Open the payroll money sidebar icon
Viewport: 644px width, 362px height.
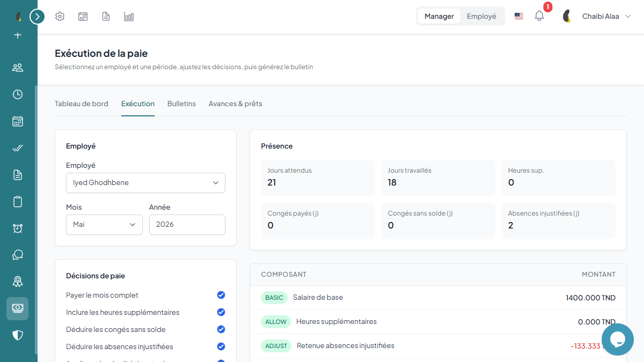pos(18,308)
